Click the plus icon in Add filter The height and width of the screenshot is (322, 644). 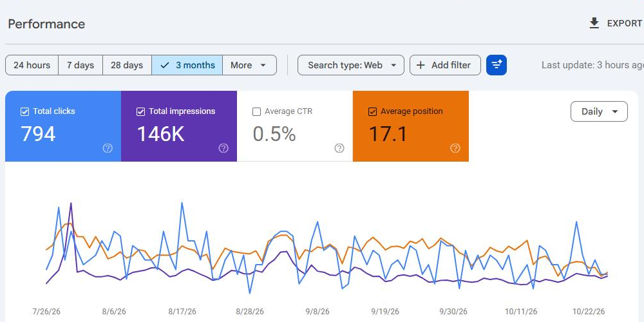click(421, 65)
